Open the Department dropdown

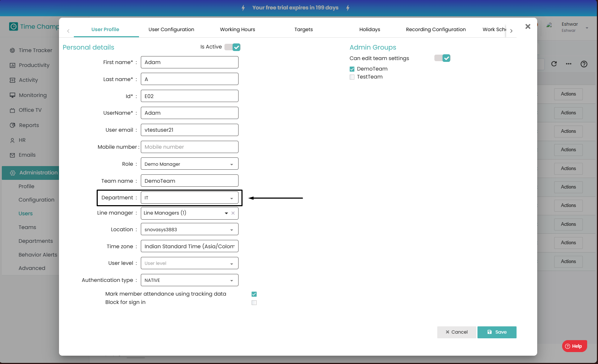tap(189, 198)
